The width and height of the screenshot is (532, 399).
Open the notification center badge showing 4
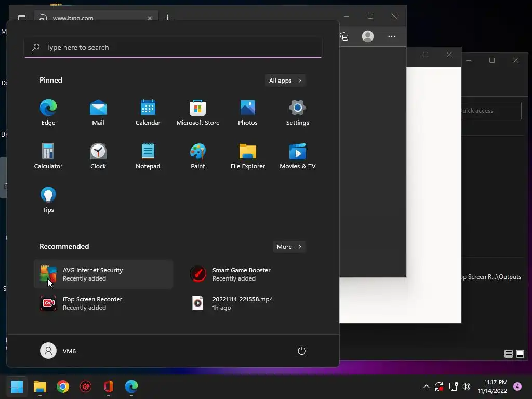click(x=517, y=387)
